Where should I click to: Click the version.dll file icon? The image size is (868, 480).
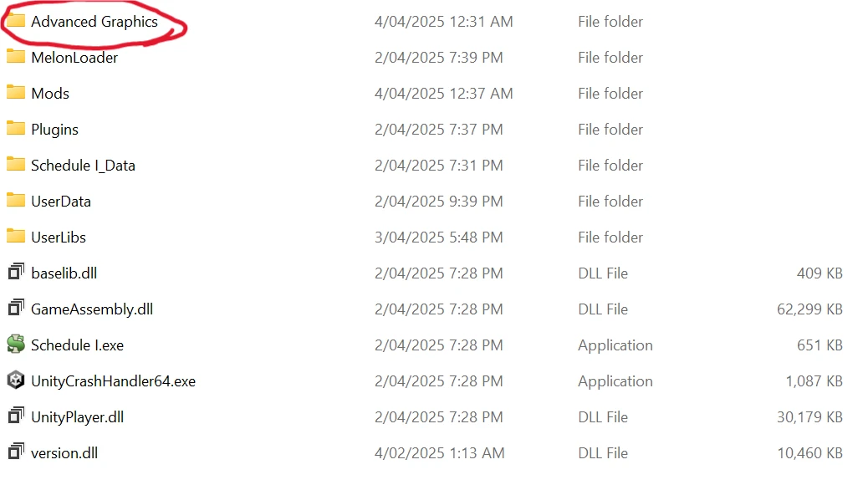pyautogui.click(x=16, y=452)
